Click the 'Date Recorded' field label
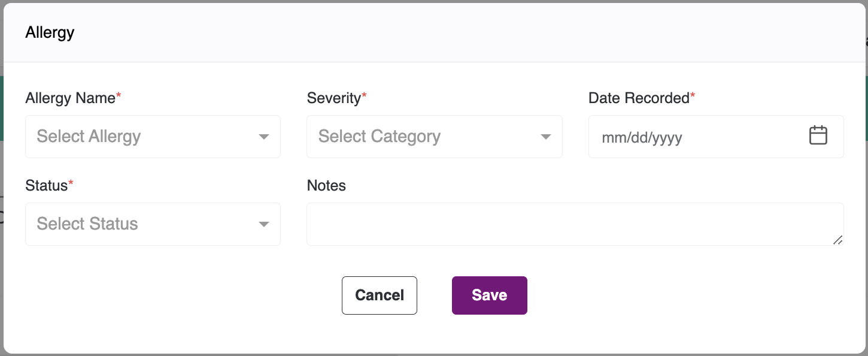The width and height of the screenshot is (868, 356). coord(639,98)
